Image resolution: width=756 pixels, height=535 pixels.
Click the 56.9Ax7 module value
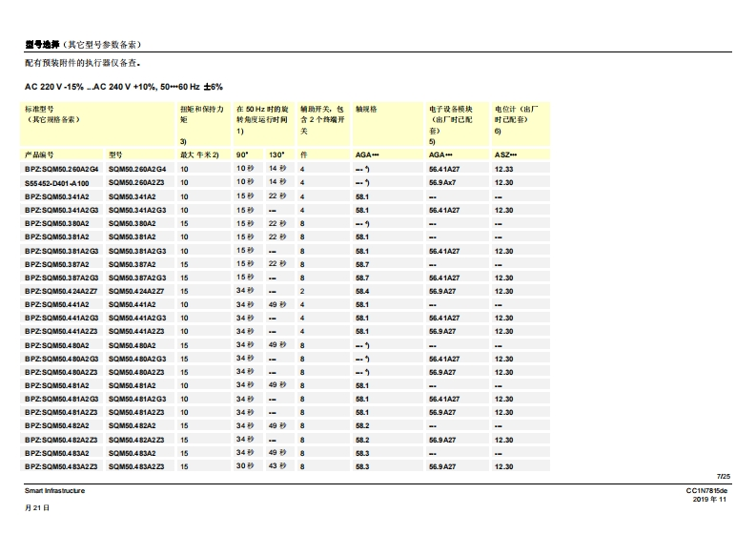442,182
